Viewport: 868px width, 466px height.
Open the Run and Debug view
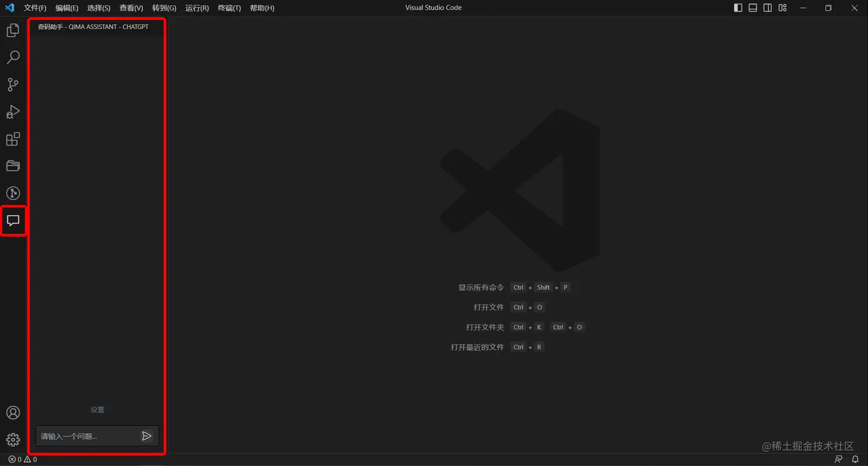(13, 111)
